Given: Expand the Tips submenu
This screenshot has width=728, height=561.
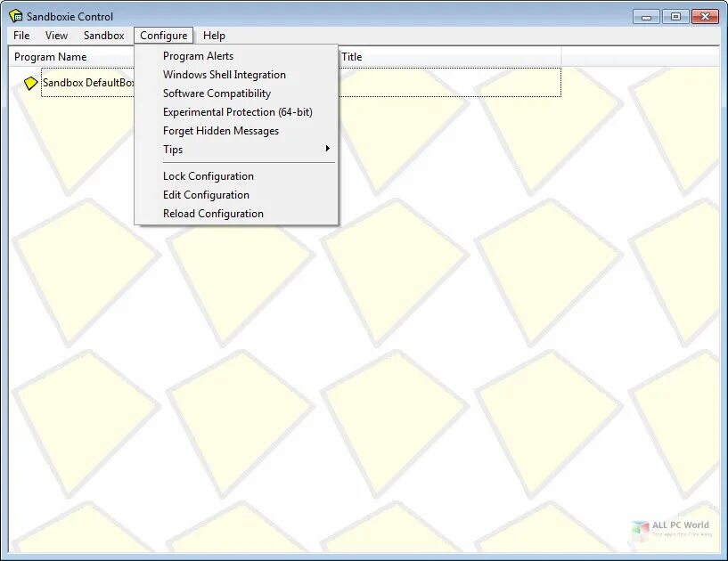Looking at the screenshot, I should pyautogui.click(x=236, y=150).
